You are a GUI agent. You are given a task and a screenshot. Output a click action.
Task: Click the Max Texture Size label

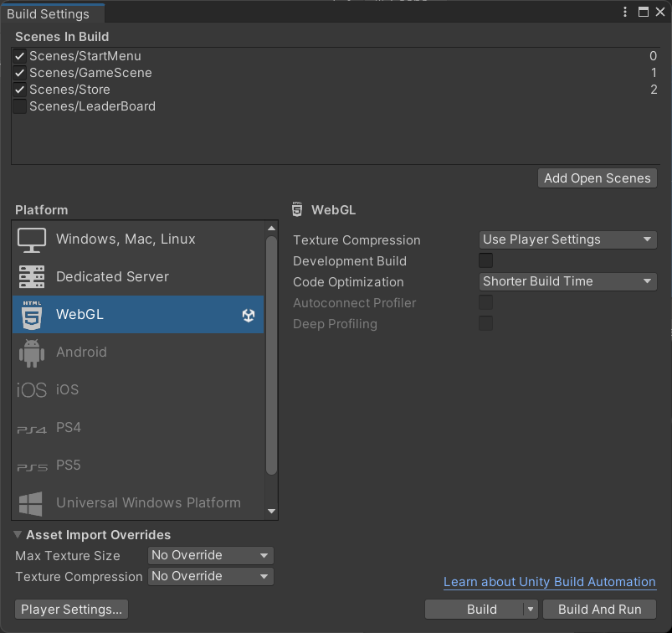[x=68, y=556]
